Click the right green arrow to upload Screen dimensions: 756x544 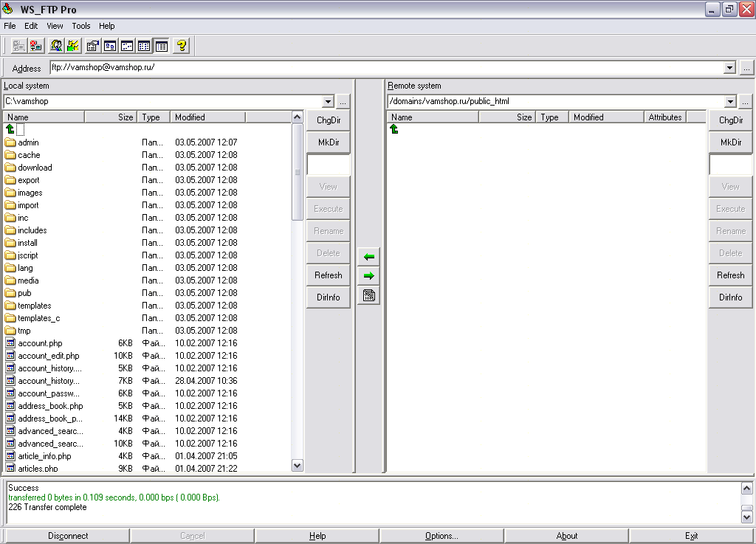point(369,276)
